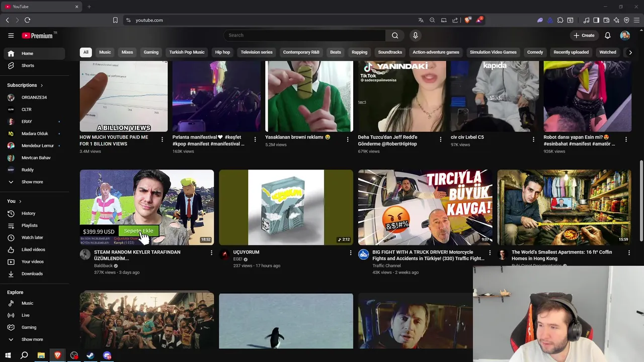Open options menu for UÇUYORUM video
The image size is (644, 362).
351,253
